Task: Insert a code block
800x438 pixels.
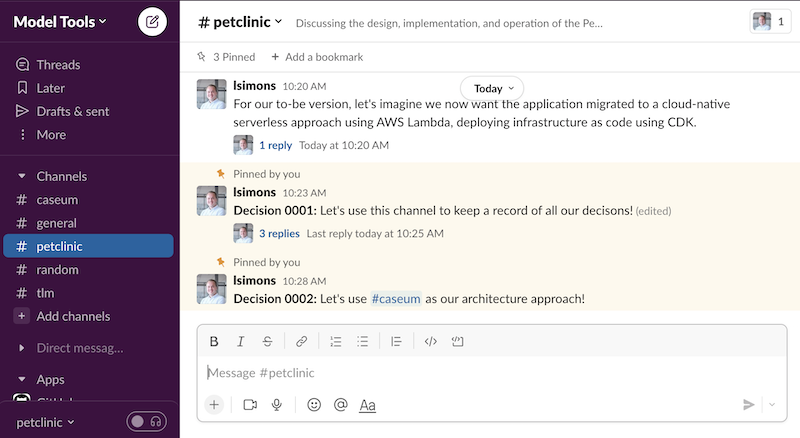Action: [458, 342]
